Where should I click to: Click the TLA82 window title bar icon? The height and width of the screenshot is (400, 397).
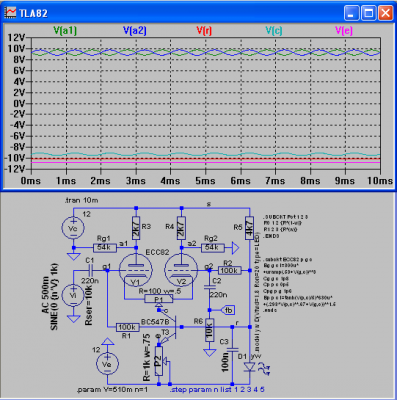coord(10,13)
